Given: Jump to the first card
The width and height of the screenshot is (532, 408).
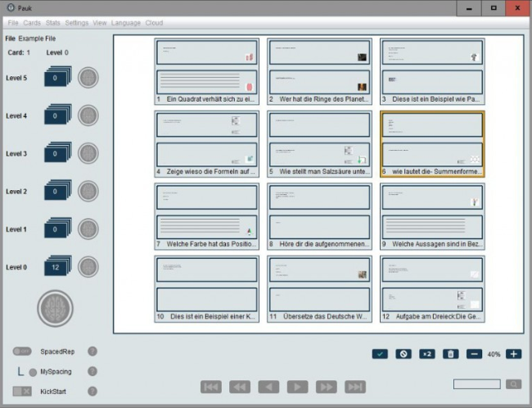Looking at the screenshot, I should [211, 387].
